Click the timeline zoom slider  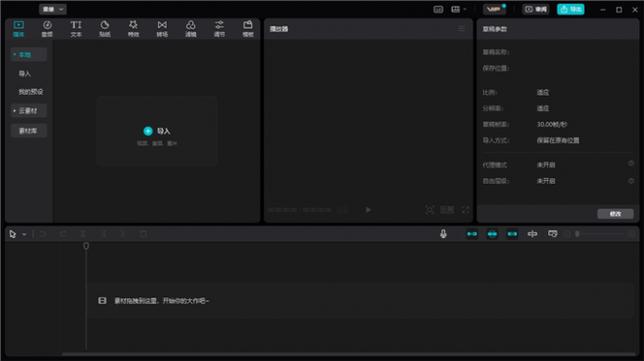click(604, 234)
